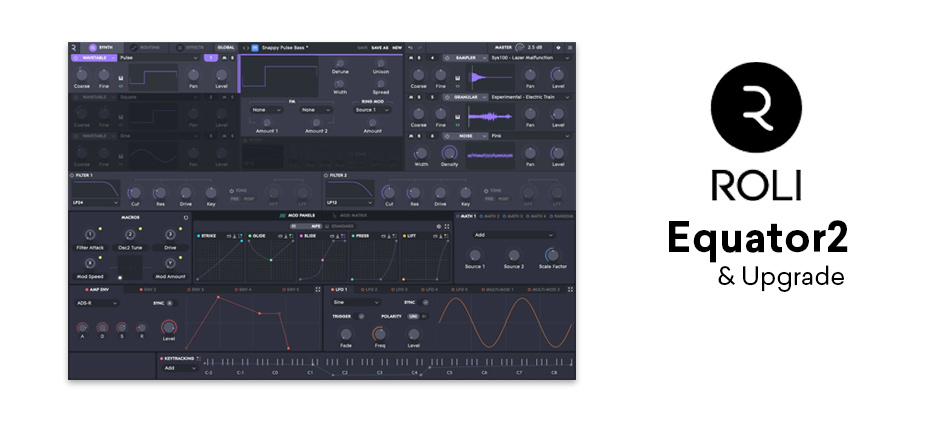Click the Macro 1 knob above Filter Attack
The image size is (950, 426).
tap(90, 235)
